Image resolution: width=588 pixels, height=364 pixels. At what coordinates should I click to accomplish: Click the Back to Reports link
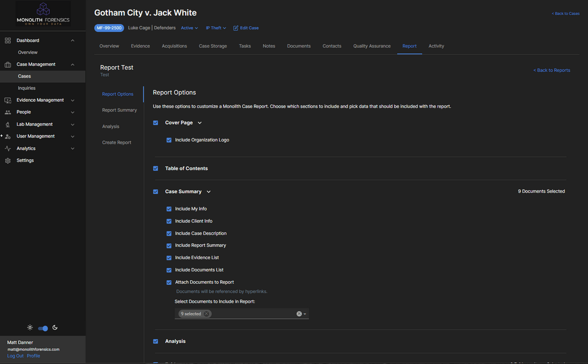point(552,70)
